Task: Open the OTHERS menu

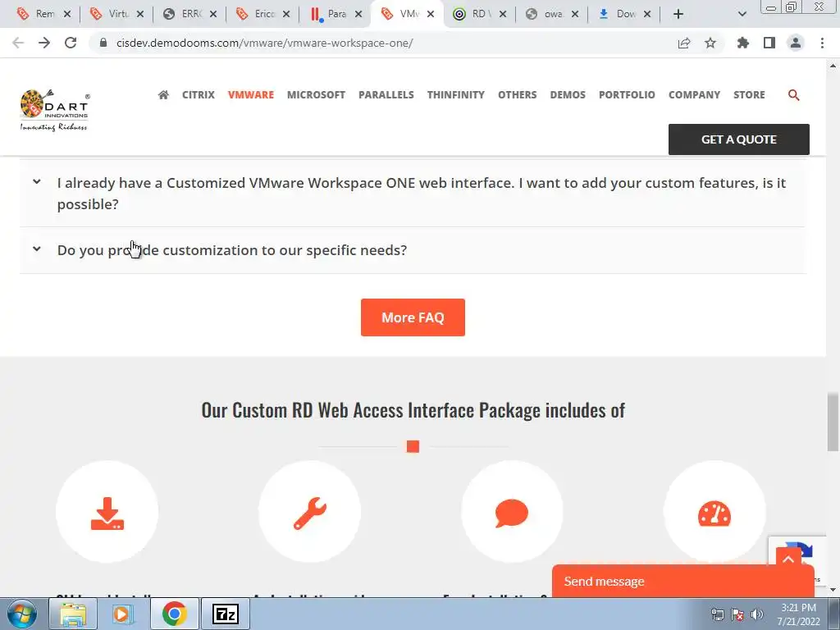Action: tap(518, 95)
